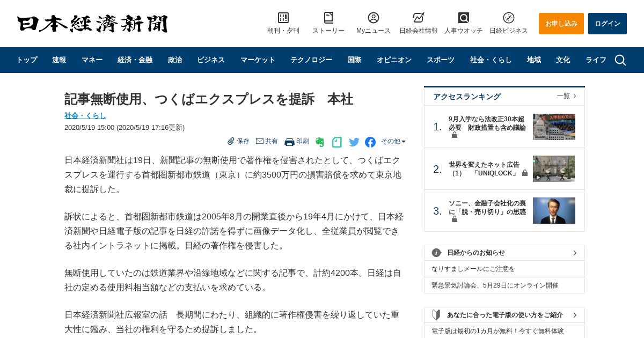The image size is (644, 338).
Task: Click the booklet icon beside あなたに合った電子版
Action: coord(436,315)
